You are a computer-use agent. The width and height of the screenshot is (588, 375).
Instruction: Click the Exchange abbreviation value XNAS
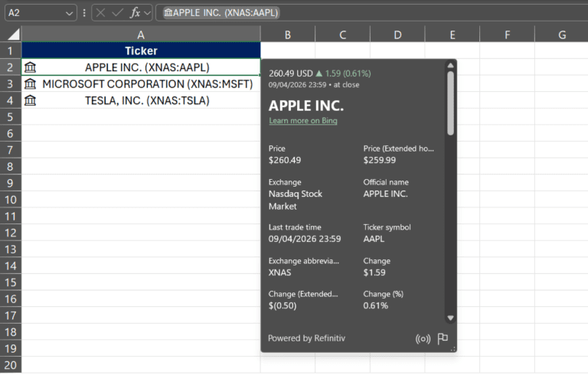point(279,272)
